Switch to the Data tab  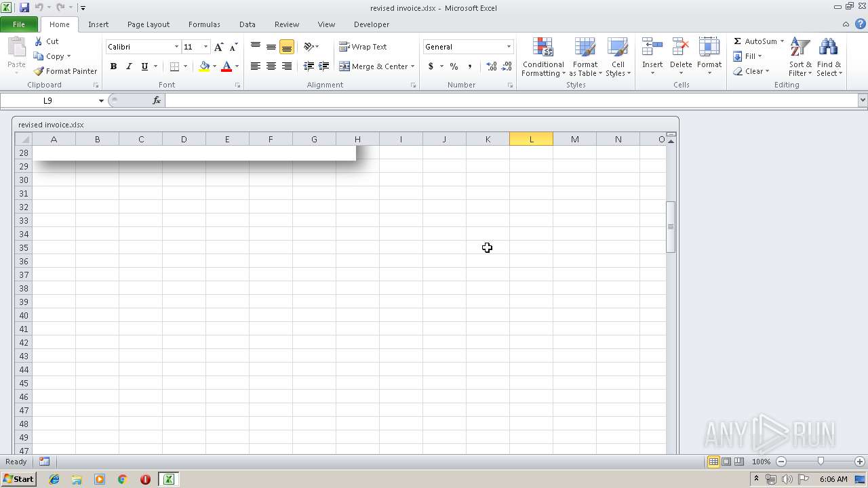click(x=248, y=24)
